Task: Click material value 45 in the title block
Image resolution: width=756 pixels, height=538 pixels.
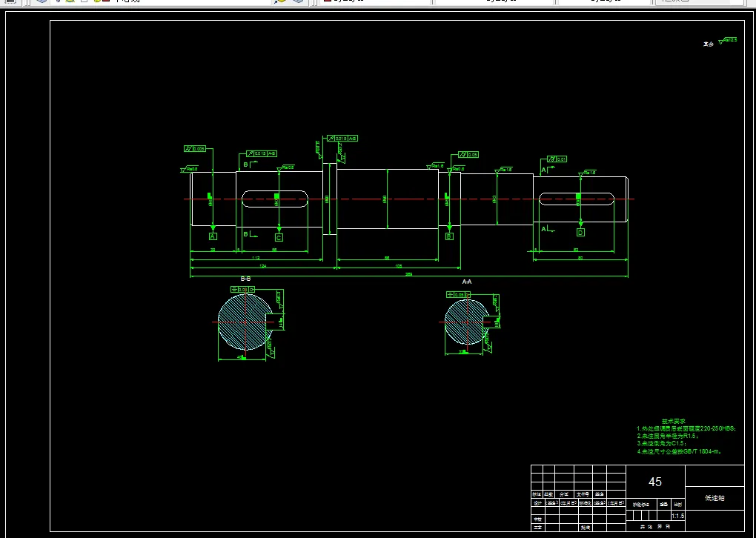Action: click(655, 482)
